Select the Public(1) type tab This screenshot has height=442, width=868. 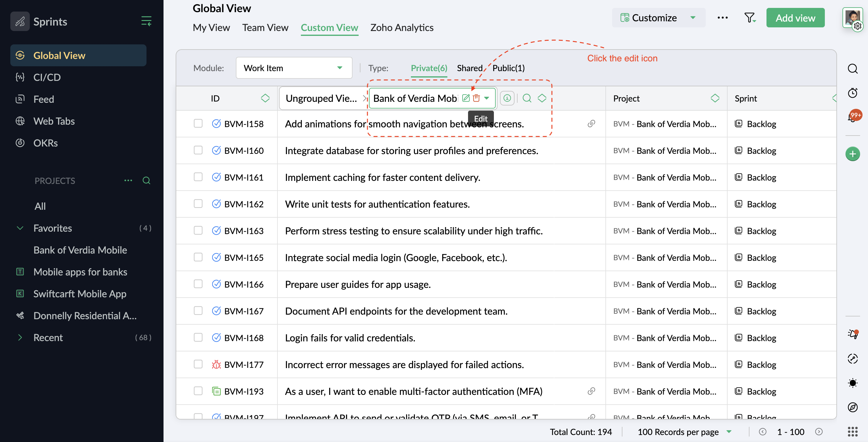[508, 68]
